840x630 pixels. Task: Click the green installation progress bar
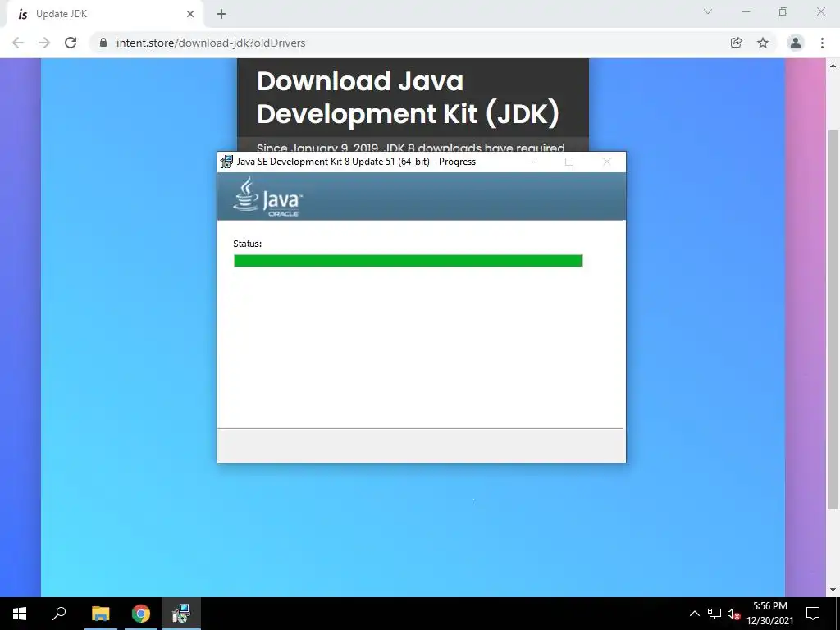(x=408, y=261)
